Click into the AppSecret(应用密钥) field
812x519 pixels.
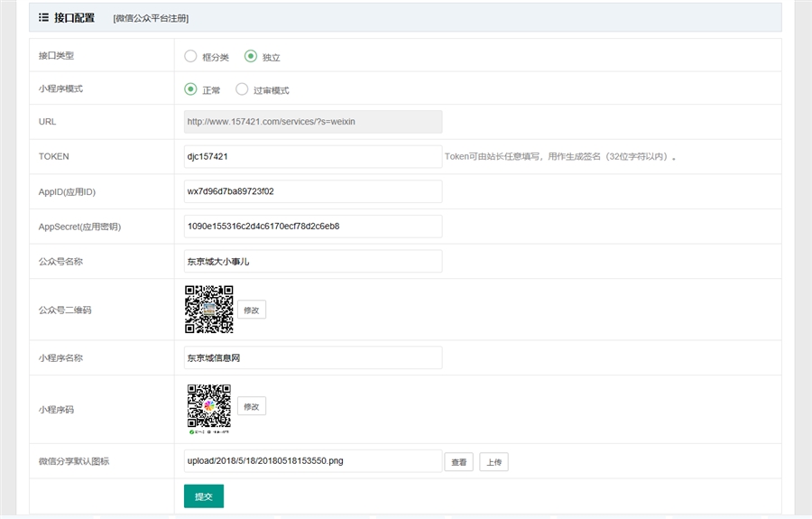tap(312, 226)
